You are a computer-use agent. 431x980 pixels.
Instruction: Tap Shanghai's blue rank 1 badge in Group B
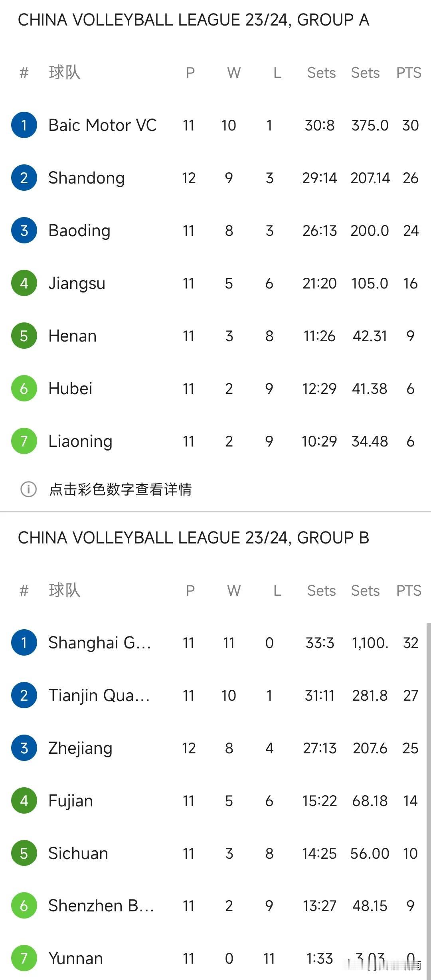[24, 643]
